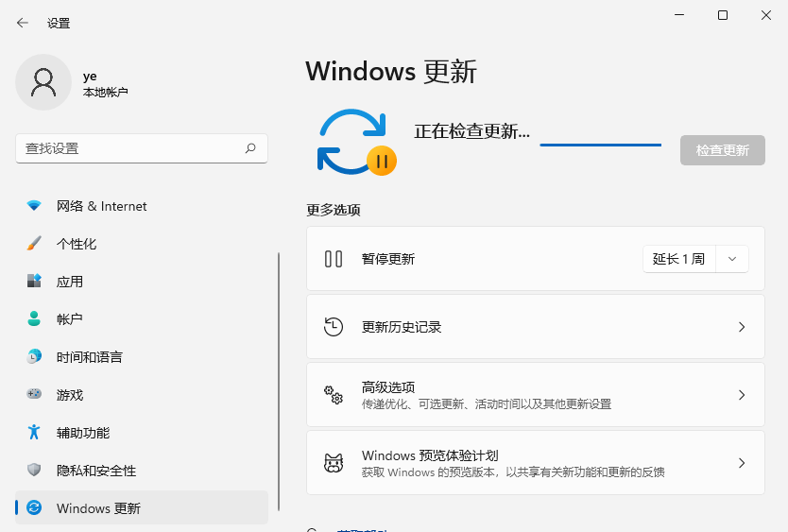The image size is (788, 532).
Task: Minimize the 设置 window
Action: (679, 15)
